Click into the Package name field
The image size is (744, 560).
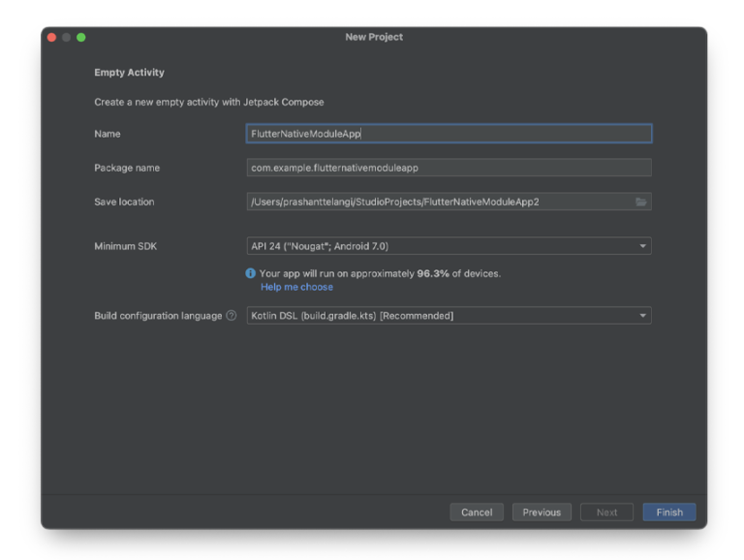(449, 168)
